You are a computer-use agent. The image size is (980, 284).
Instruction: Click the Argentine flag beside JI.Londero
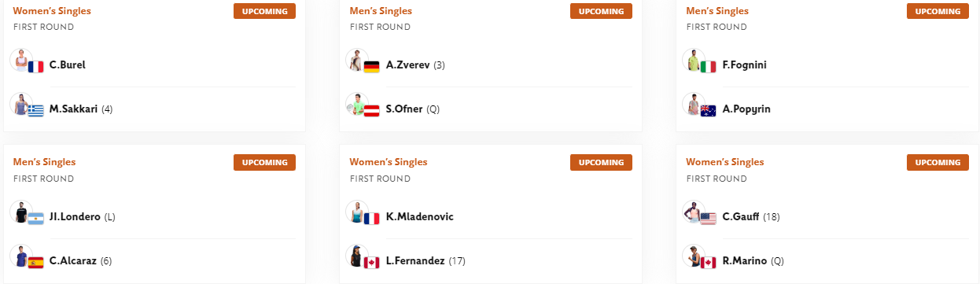pyautogui.click(x=35, y=219)
